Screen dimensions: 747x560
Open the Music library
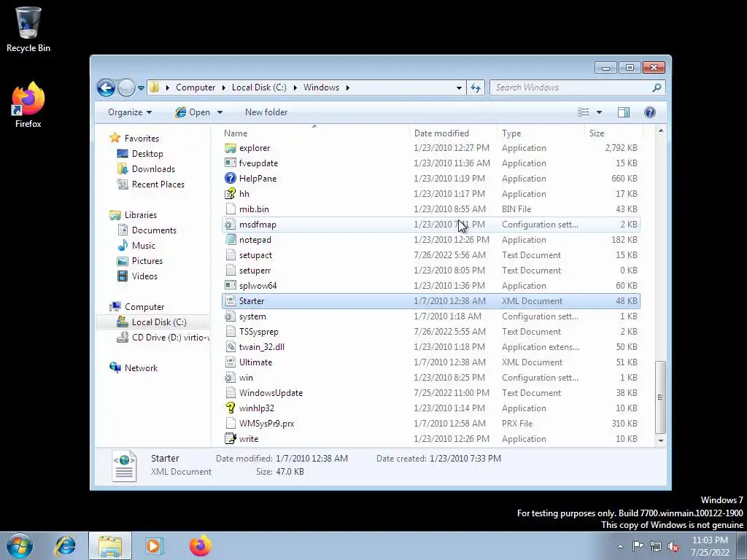[143, 246]
